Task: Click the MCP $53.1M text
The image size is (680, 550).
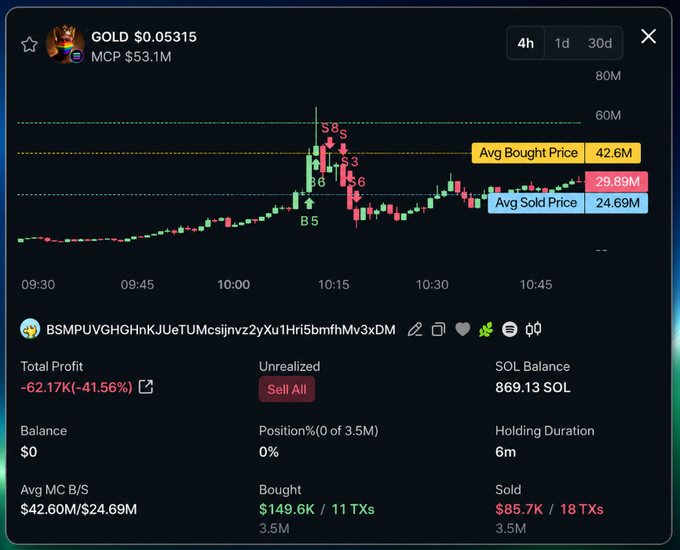Action: (131, 56)
